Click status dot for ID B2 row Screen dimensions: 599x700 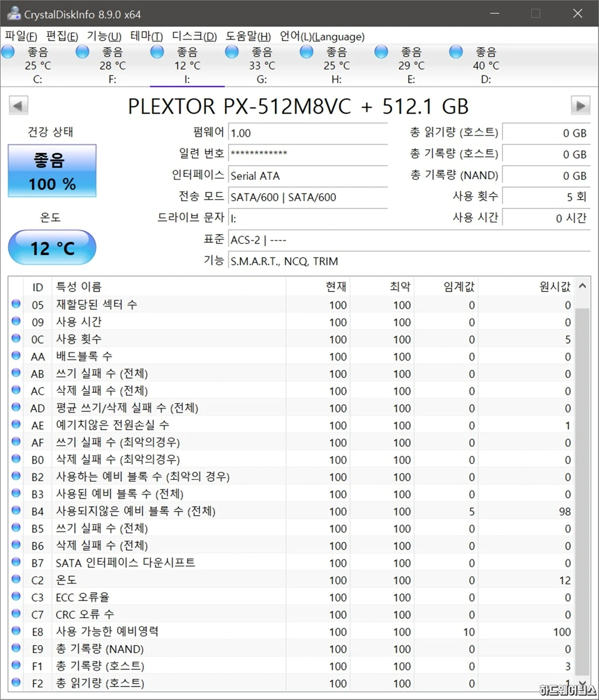(x=16, y=476)
